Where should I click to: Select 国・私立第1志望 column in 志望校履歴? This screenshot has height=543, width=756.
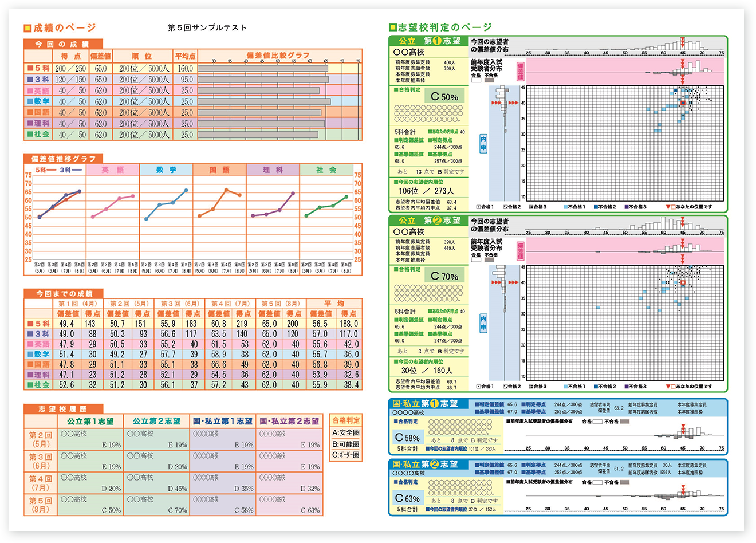222,421
